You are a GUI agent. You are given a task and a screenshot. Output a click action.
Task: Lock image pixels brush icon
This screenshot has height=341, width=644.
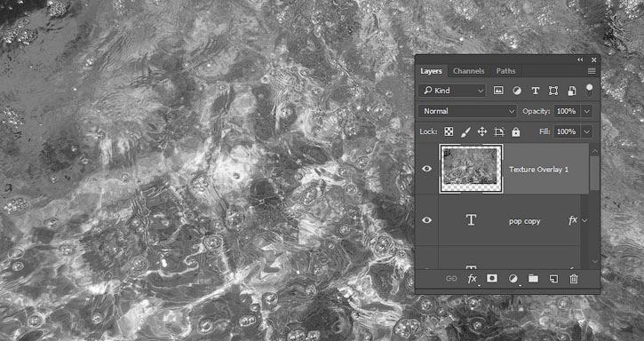pyautogui.click(x=465, y=132)
